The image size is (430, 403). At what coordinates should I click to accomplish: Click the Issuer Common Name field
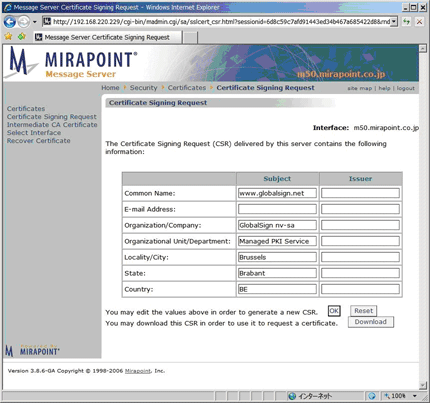360,193
